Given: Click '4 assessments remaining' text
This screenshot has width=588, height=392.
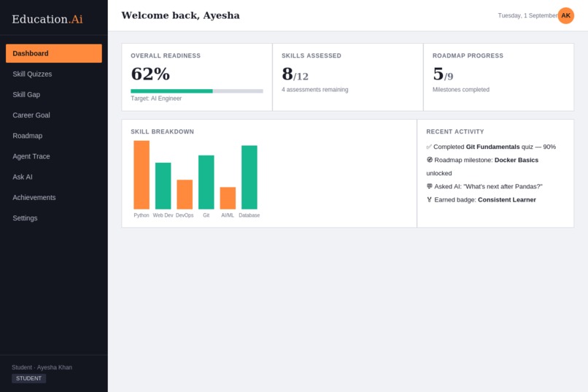Looking at the screenshot, I should click(315, 90).
